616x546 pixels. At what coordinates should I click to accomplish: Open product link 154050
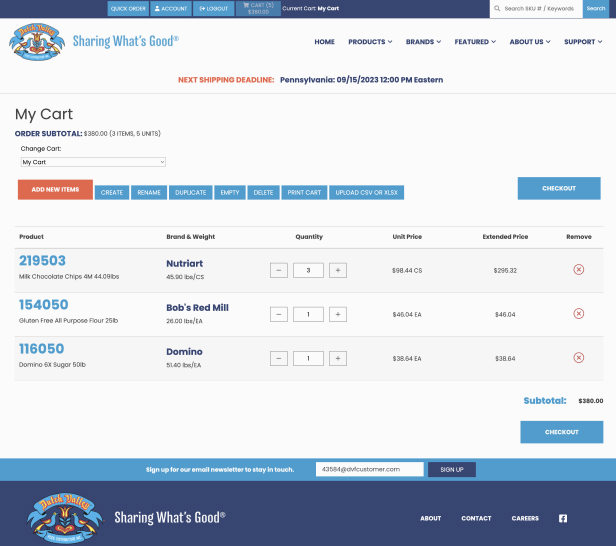tap(44, 305)
